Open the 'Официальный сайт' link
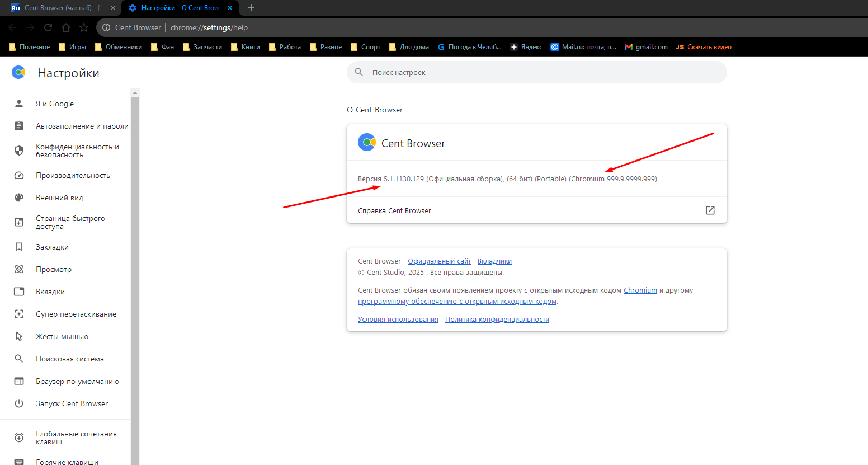Screen dimensions: 868x465 pyautogui.click(x=439, y=261)
